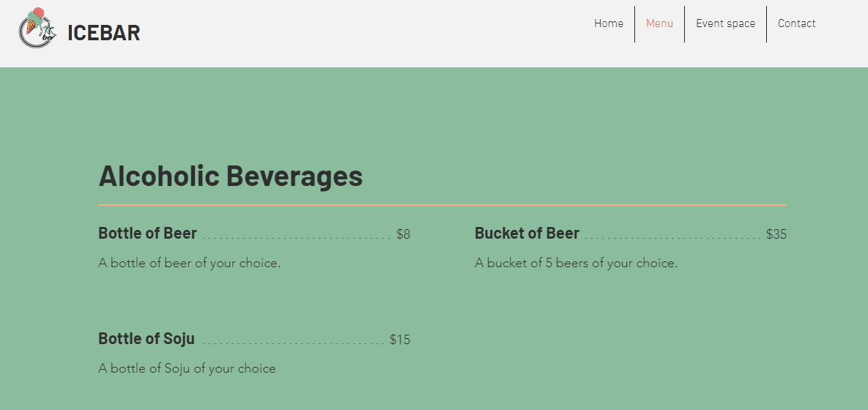Open the Menu navigation item
868x410 pixels.
click(659, 23)
